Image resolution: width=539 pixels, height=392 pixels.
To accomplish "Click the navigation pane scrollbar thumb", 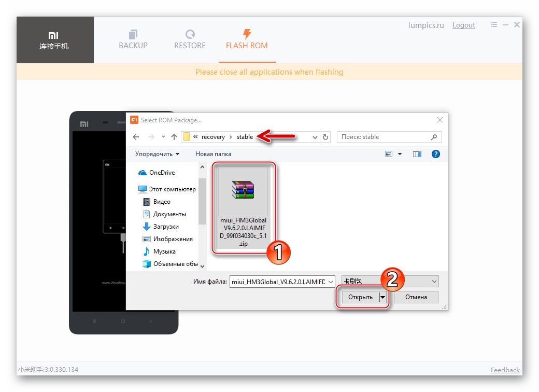I will click(202, 201).
